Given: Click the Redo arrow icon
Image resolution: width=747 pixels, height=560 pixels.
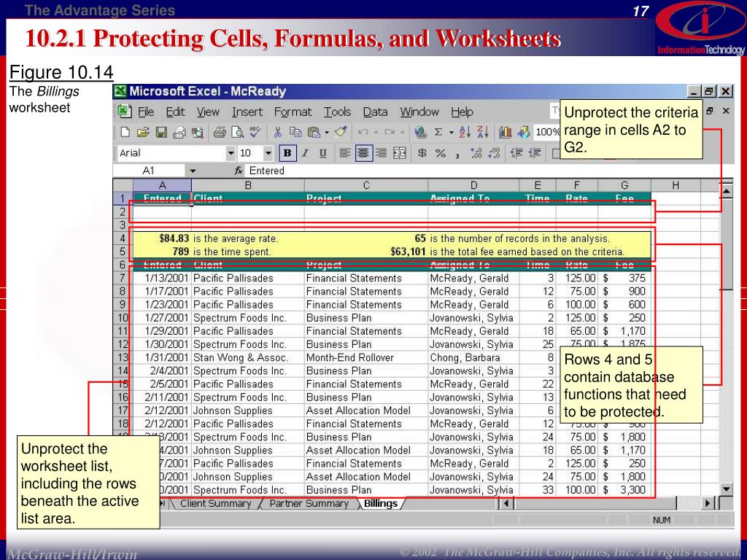Looking at the screenshot, I should [x=390, y=133].
